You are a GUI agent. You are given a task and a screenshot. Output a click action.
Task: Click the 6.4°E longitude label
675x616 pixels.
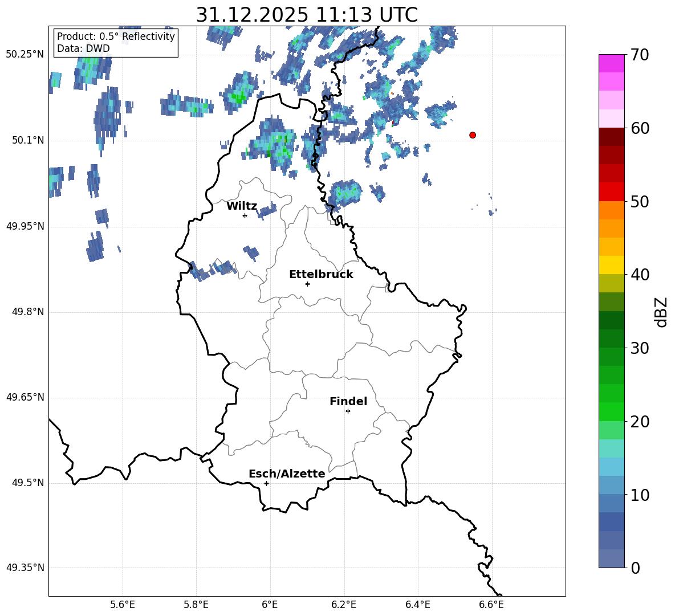417,605
